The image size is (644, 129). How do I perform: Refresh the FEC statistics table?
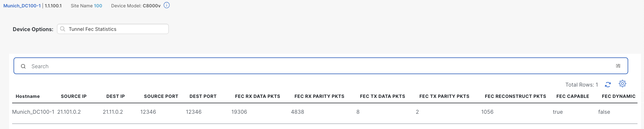(x=608, y=85)
